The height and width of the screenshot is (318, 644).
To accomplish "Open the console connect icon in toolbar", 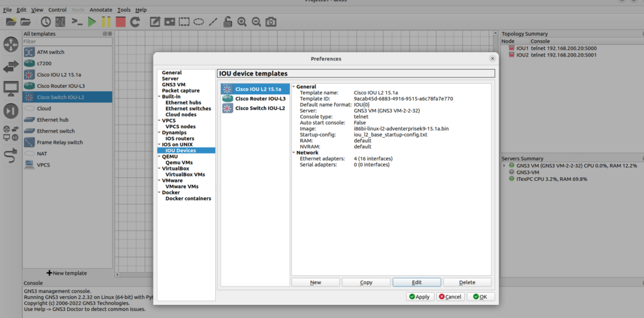I will (77, 22).
